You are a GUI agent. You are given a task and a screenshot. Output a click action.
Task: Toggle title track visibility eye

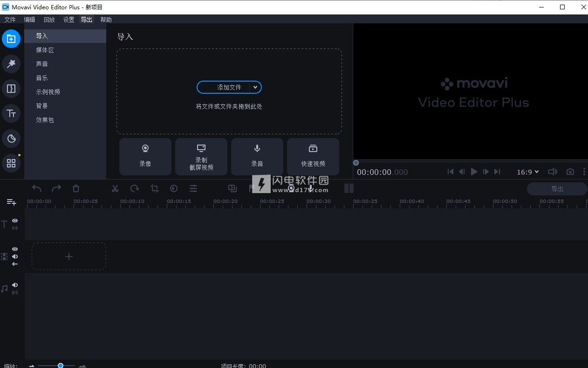pos(15,221)
